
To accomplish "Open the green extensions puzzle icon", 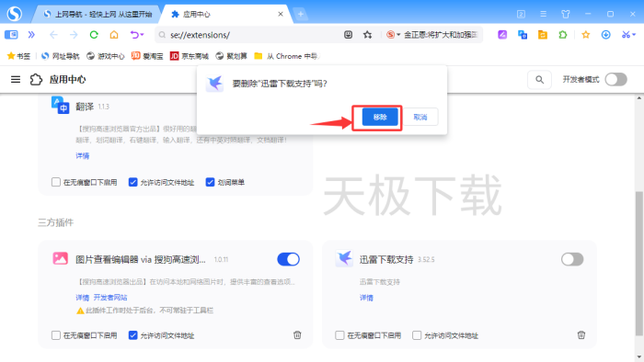I will [x=563, y=35].
